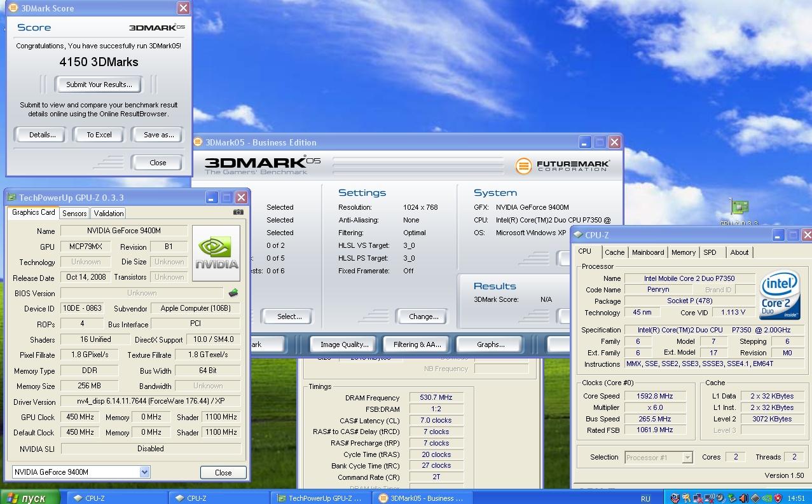This screenshot has width=812, height=504.
Task: Activate TechPowerUp GPU-Z taskbar button
Action: pyautogui.click(x=321, y=498)
